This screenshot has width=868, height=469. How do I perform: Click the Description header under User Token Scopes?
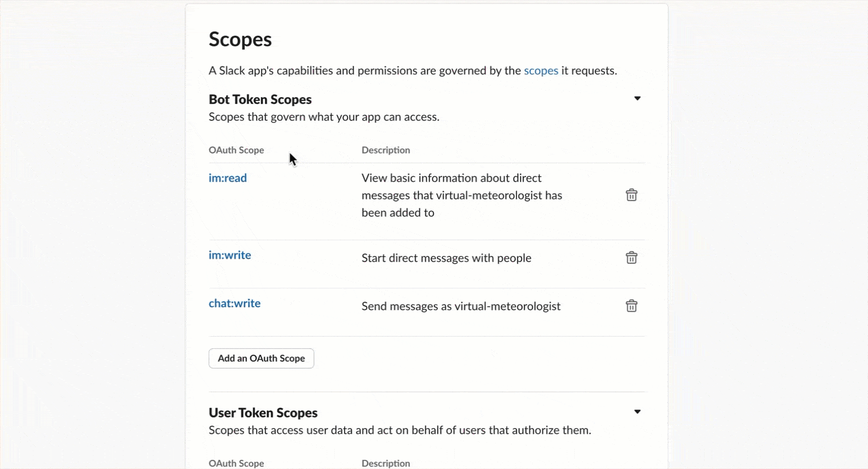tap(386, 463)
